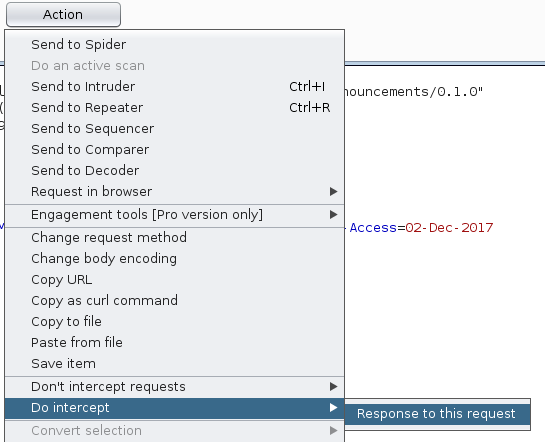
Task: Select Send to Intruder
Action: point(174,87)
